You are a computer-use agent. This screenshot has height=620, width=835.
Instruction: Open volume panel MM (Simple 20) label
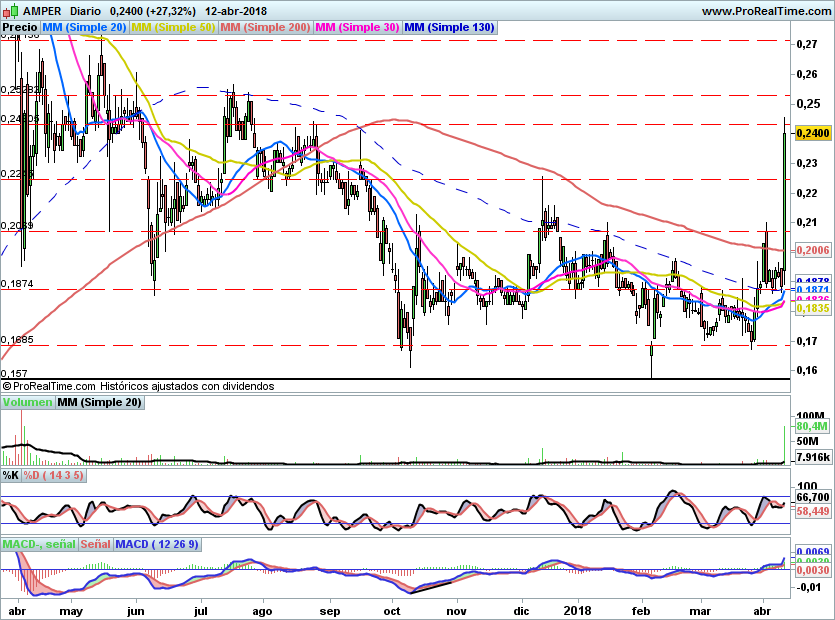click(x=100, y=402)
